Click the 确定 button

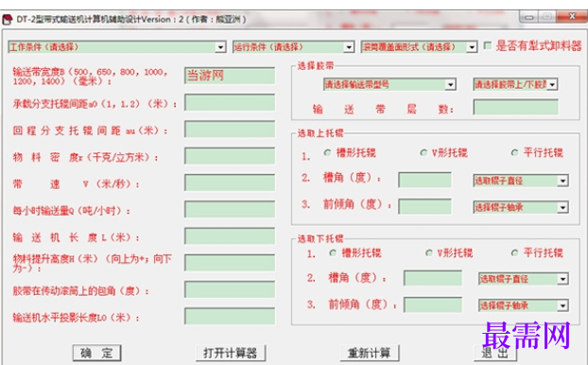pyautogui.click(x=96, y=353)
